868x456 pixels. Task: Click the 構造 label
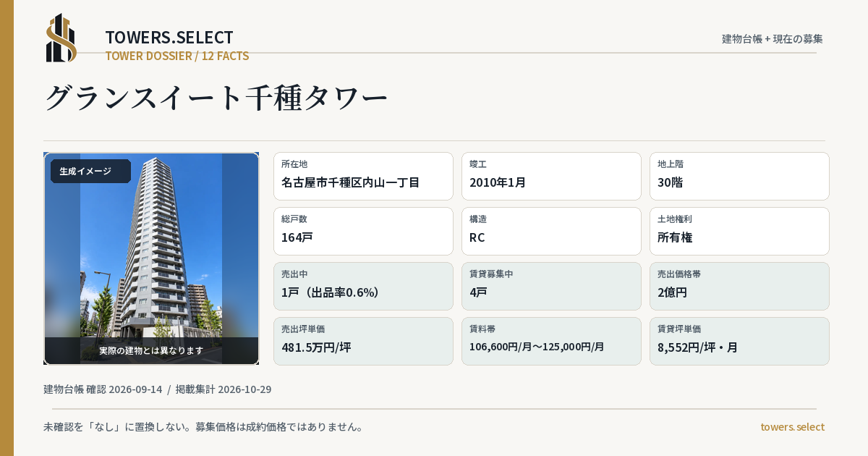(x=478, y=219)
